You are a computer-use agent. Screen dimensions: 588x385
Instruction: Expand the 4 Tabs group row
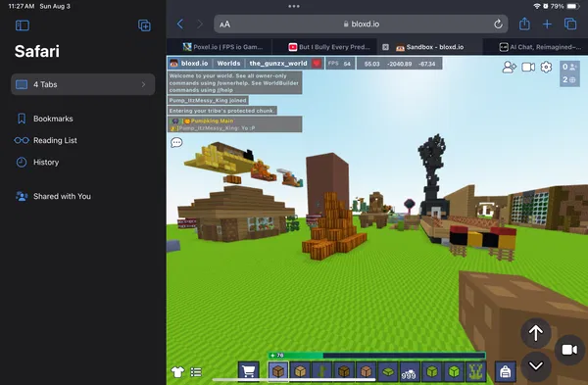(83, 84)
